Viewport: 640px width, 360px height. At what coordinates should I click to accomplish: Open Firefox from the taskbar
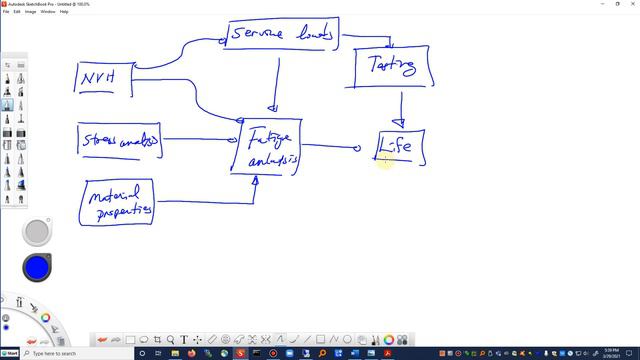tap(191, 353)
